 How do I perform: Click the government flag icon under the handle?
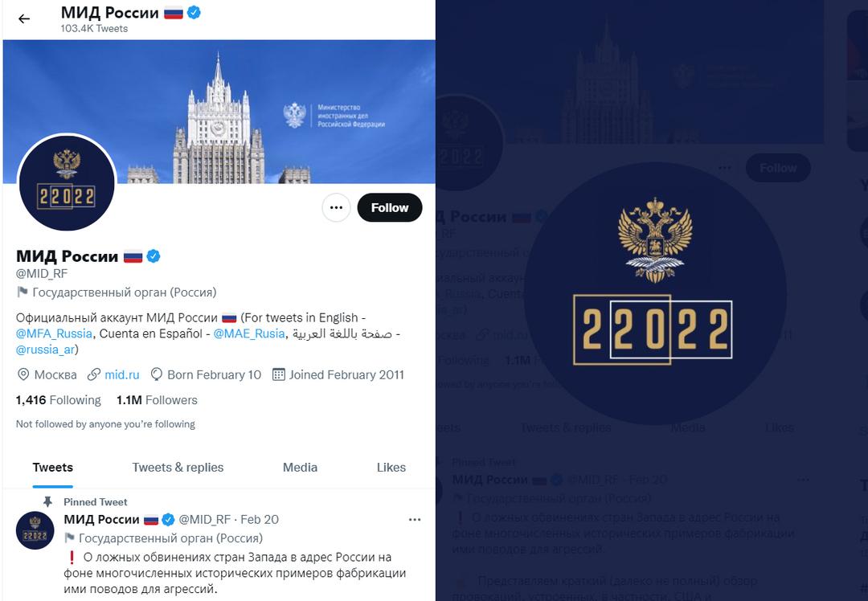pyautogui.click(x=23, y=292)
